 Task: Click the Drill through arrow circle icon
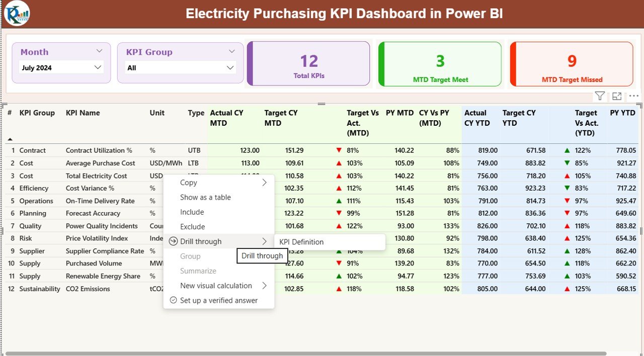pyautogui.click(x=174, y=241)
